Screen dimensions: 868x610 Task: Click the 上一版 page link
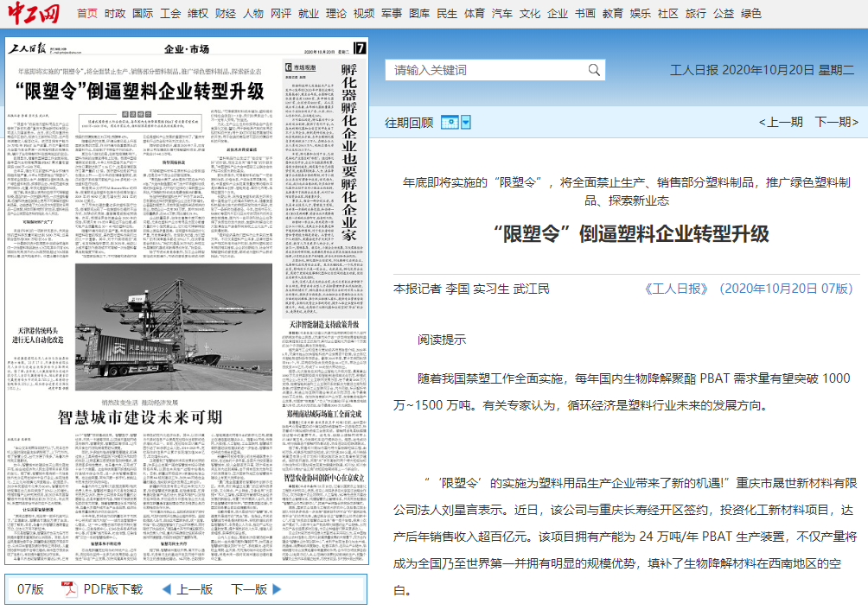195,589
